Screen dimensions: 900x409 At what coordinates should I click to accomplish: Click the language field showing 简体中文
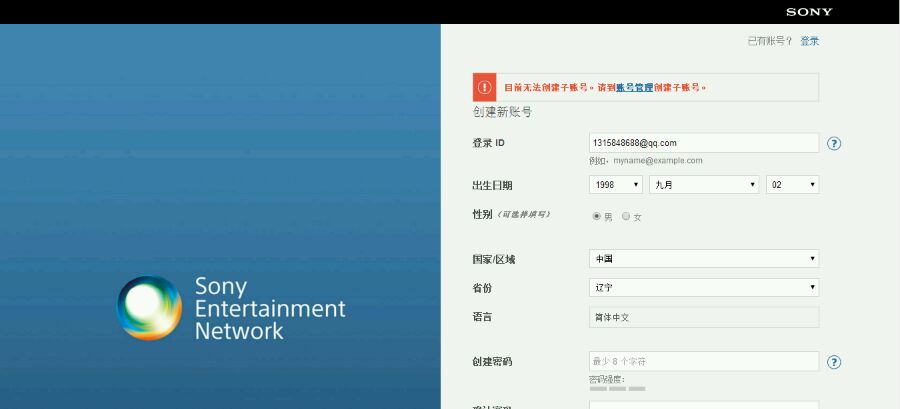click(x=704, y=317)
